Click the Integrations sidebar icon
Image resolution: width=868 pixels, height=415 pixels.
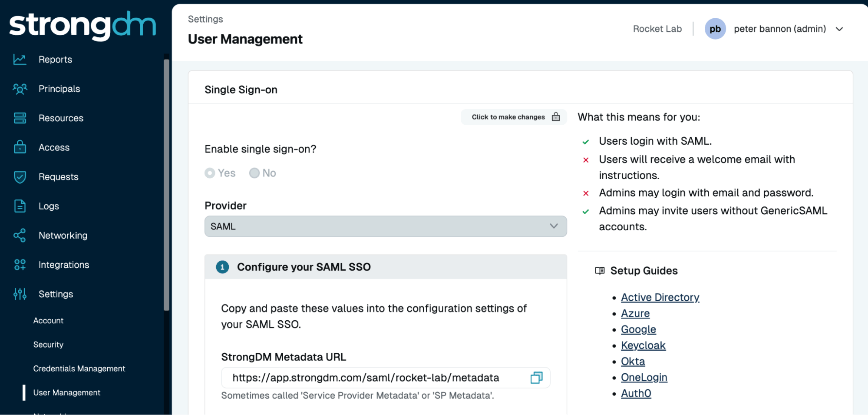tap(20, 265)
